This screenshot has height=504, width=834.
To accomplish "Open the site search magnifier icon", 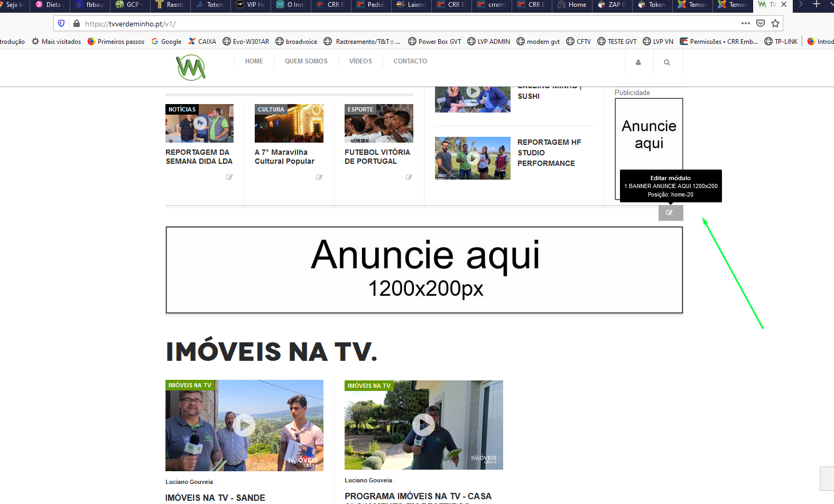I will tap(666, 62).
